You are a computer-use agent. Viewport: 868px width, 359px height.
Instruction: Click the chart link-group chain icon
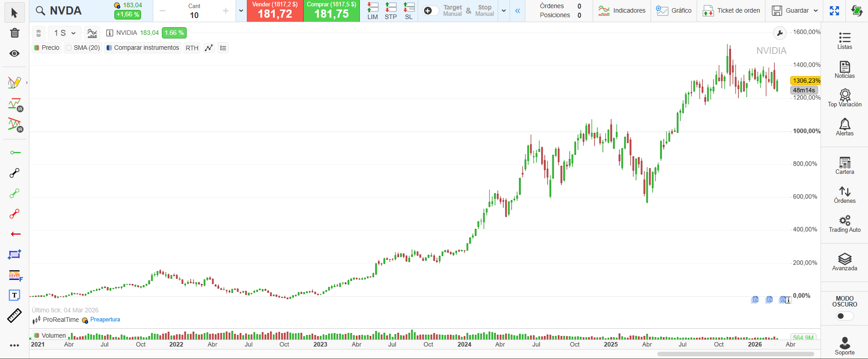39,33
